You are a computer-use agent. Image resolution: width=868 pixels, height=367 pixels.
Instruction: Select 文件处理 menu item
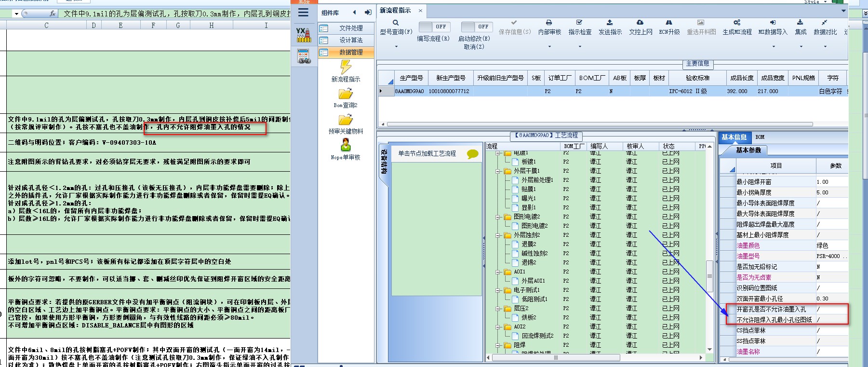pos(345,28)
